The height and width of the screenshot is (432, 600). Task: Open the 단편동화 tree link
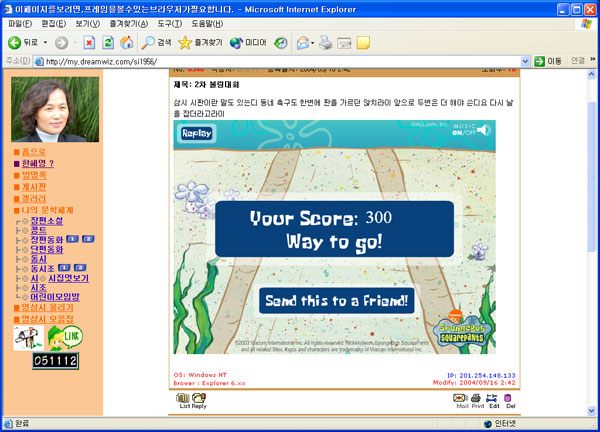[x=47, y=249]
